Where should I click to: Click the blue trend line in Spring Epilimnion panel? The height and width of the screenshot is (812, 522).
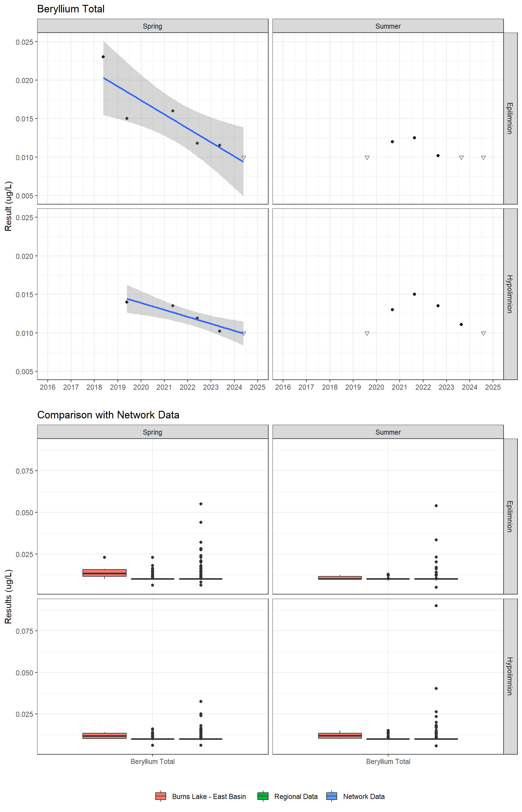tap(173, 120)
